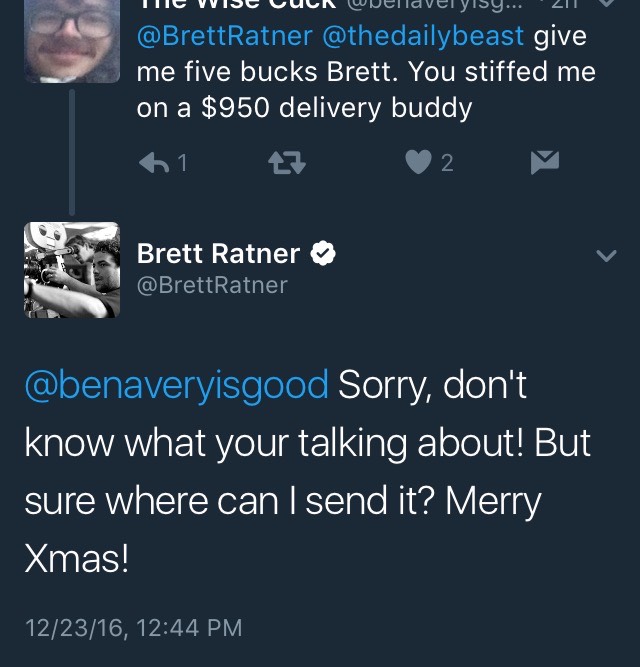640x667 pixels.
Task: Open the gray @BrettRatner handle under the name
Action: (212, 285)
